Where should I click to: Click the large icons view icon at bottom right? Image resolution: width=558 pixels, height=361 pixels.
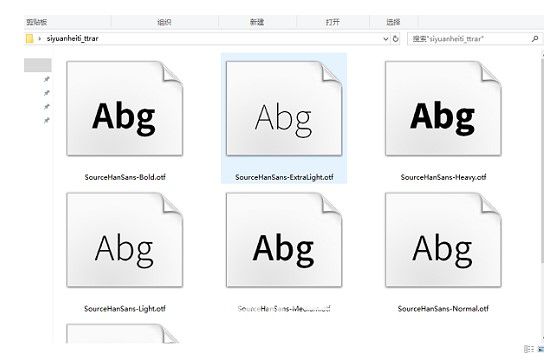click(x=541, y=349)
